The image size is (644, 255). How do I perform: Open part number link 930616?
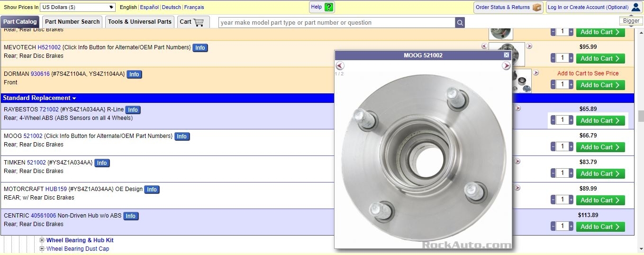(x=40, y=74)
